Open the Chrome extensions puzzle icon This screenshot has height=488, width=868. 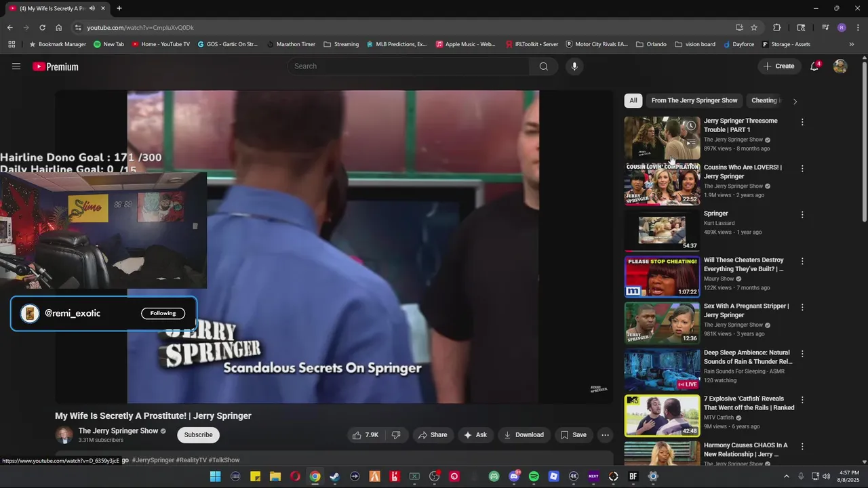coord(777,28)
